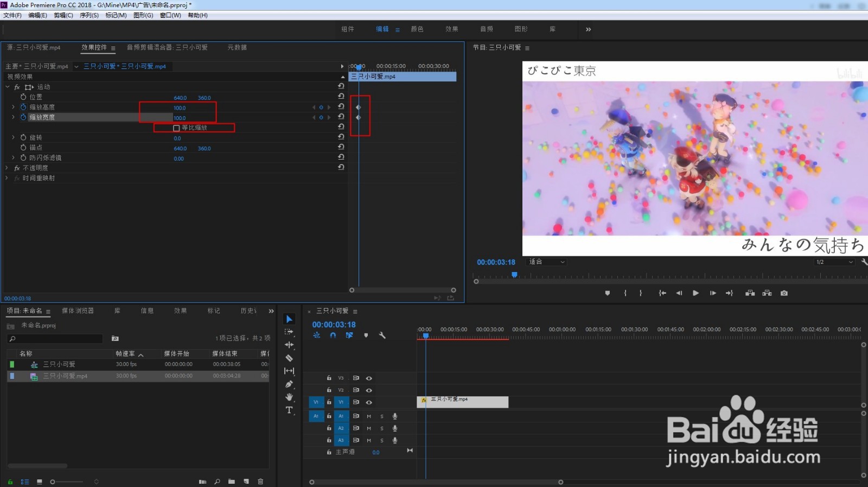
Task: Expand 缩放宽度 property
Action: (x=13, y=117)
